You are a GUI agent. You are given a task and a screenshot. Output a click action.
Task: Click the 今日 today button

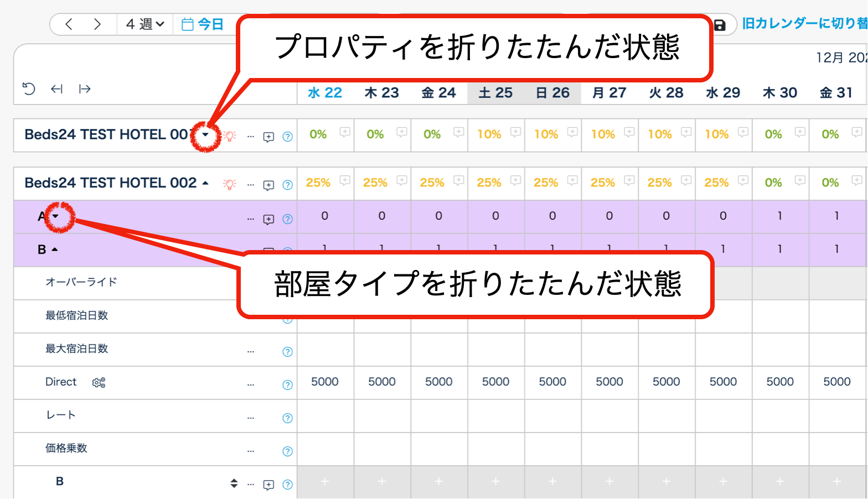[x=203, y=24]
